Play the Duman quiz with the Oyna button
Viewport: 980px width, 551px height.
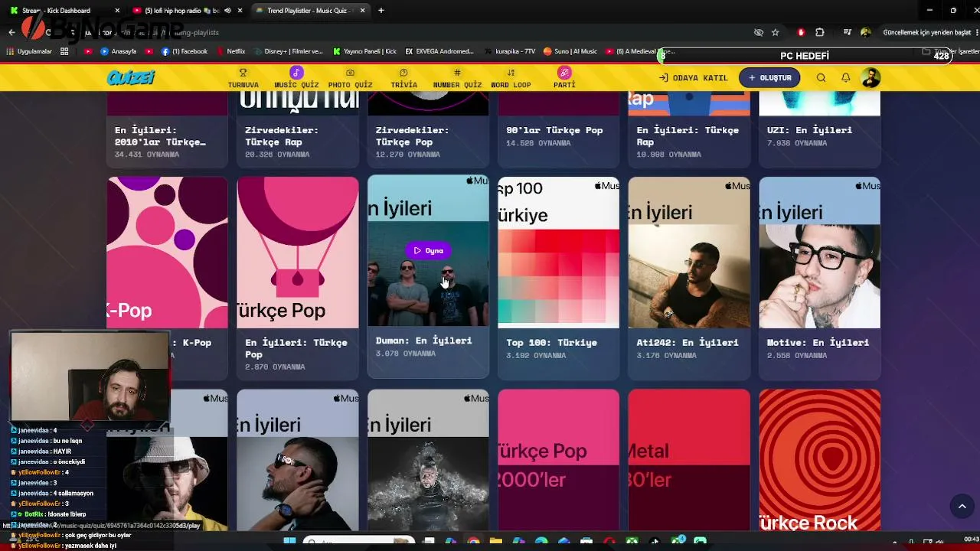click(x=428, y=250)
